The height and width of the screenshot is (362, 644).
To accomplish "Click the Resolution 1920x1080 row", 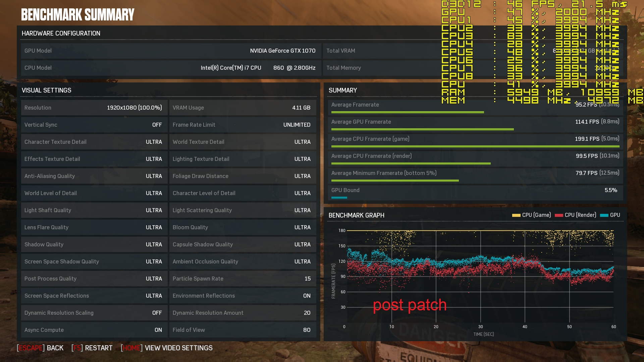I will click(94, 108).
